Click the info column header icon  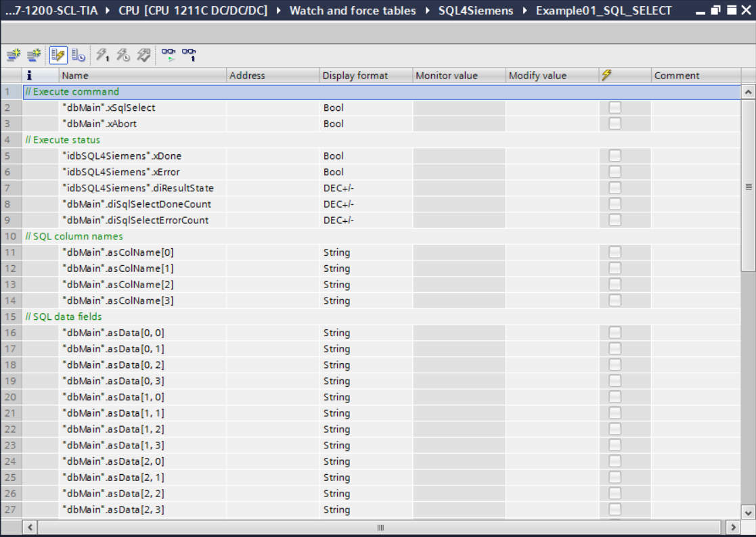click(29, 75)
